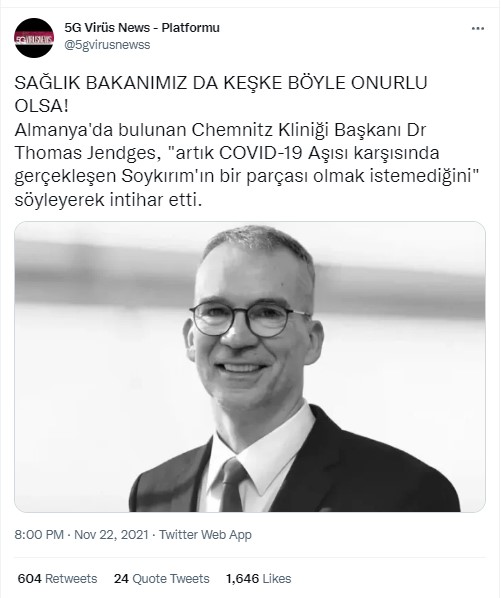Click the word OLSA! in the tweet

42,106
